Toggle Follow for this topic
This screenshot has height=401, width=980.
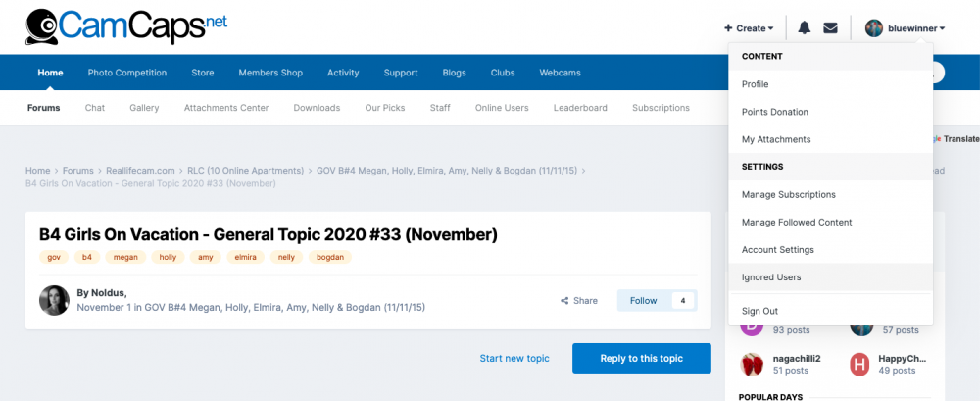pos(644,301)
